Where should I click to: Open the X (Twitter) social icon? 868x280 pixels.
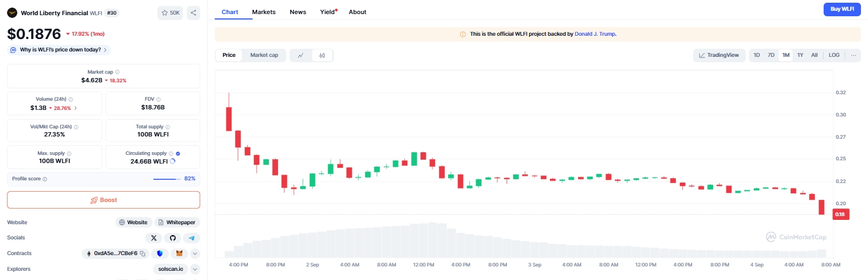click(x=154, y=238)
